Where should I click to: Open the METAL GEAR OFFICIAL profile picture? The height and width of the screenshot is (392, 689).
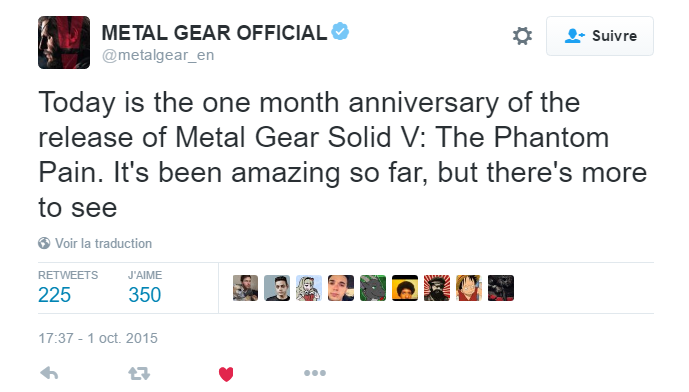coord(64,43)
